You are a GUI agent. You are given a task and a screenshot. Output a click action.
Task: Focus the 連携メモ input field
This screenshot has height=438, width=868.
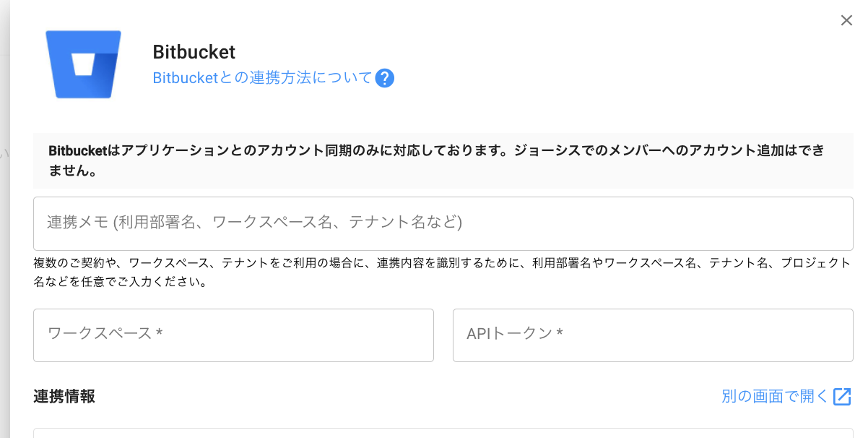(443, 223)
